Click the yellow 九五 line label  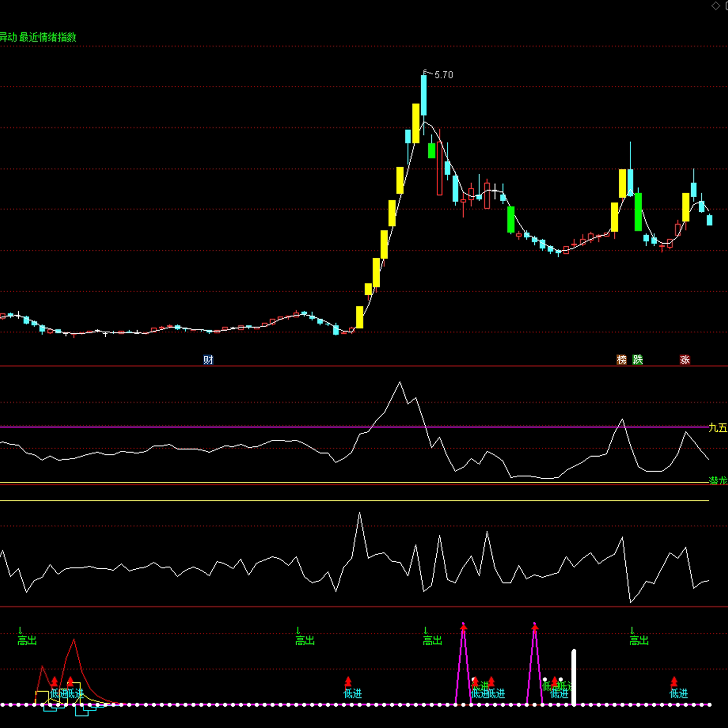tap(718, 428)
